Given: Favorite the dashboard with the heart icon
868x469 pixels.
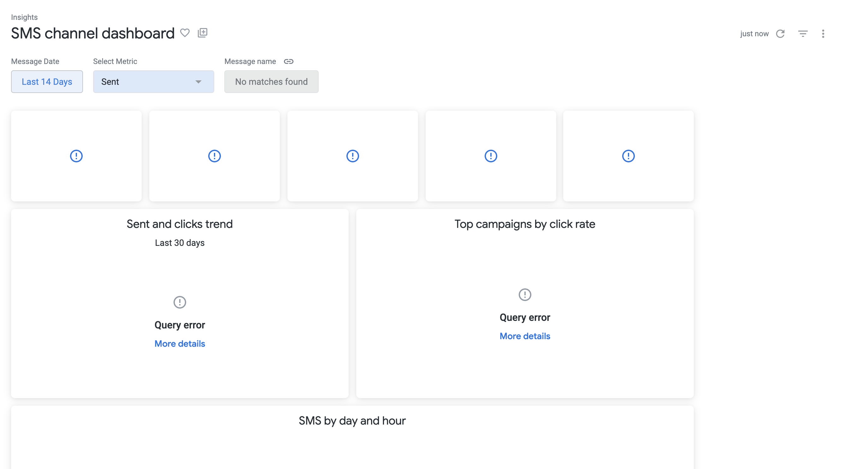Looking at the screenshot, I should pyautogui.click(x=185, y=33).
